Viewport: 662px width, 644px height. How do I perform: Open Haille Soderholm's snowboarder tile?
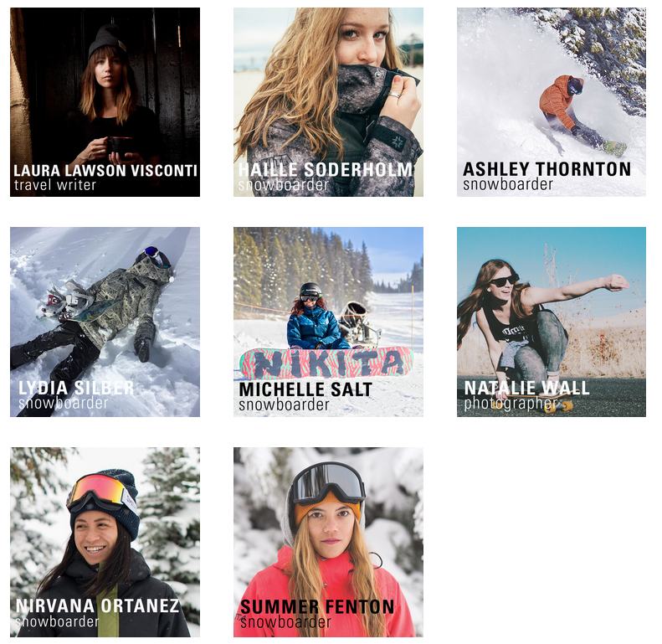click(x=328, y=102)
